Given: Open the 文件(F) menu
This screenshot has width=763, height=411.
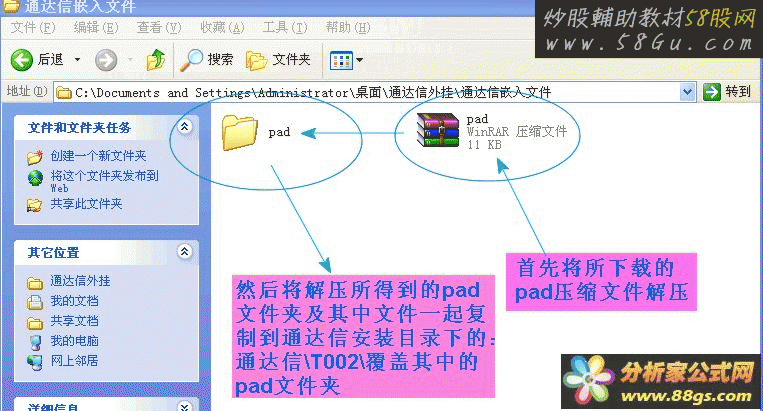Looking at the screenshot, I should pos(33,28).
